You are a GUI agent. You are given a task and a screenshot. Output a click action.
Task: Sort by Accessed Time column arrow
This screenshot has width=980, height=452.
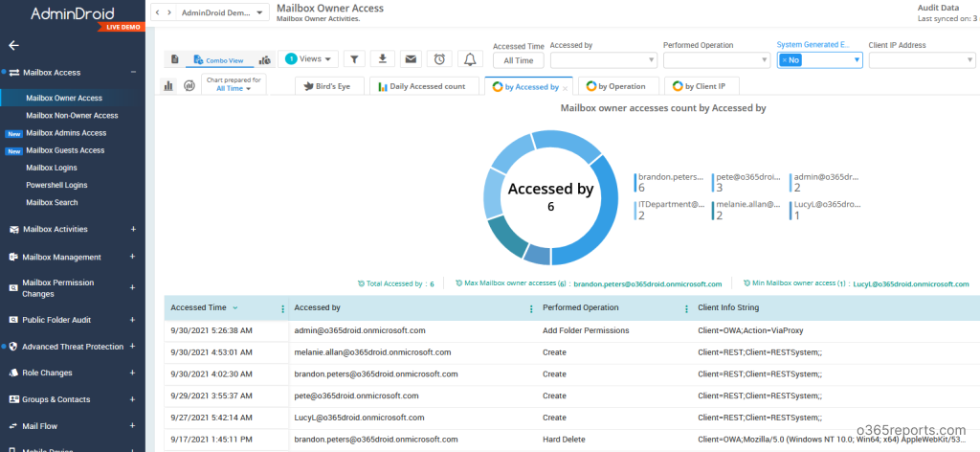pos(235,307)
